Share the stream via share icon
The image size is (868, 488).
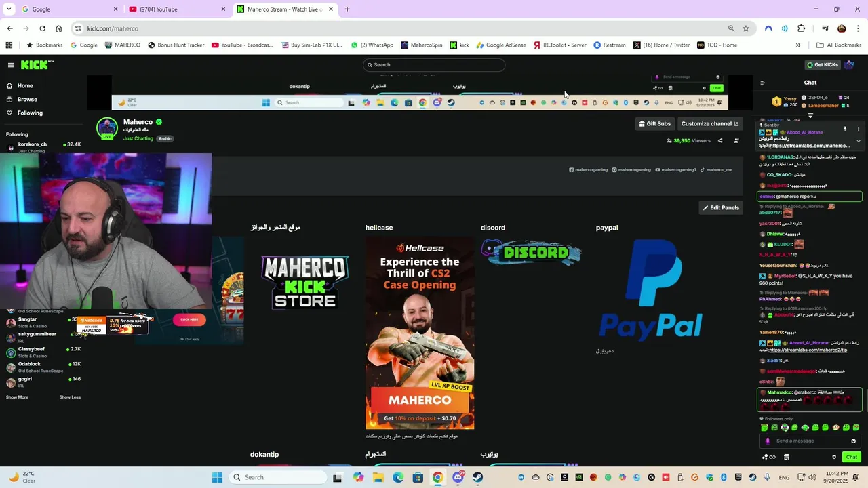point(720,140)
